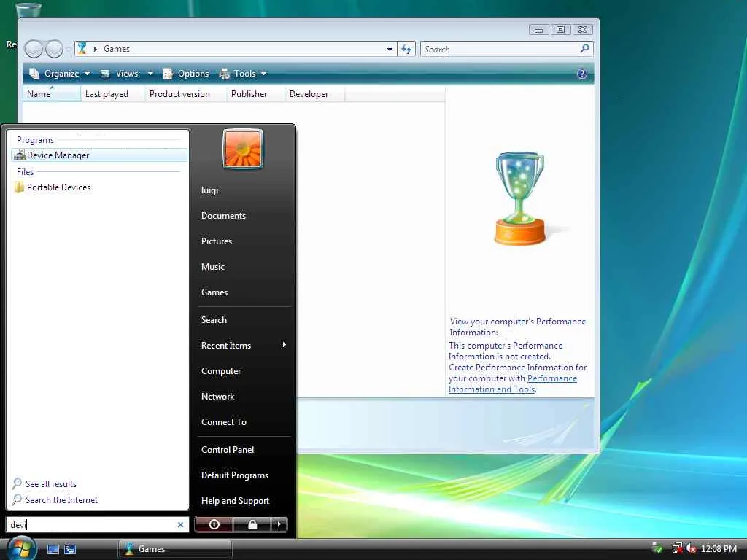Click the Forward navigation button
Screen dimensions: 747x560
pyautogui.click(x=54, y=49)
